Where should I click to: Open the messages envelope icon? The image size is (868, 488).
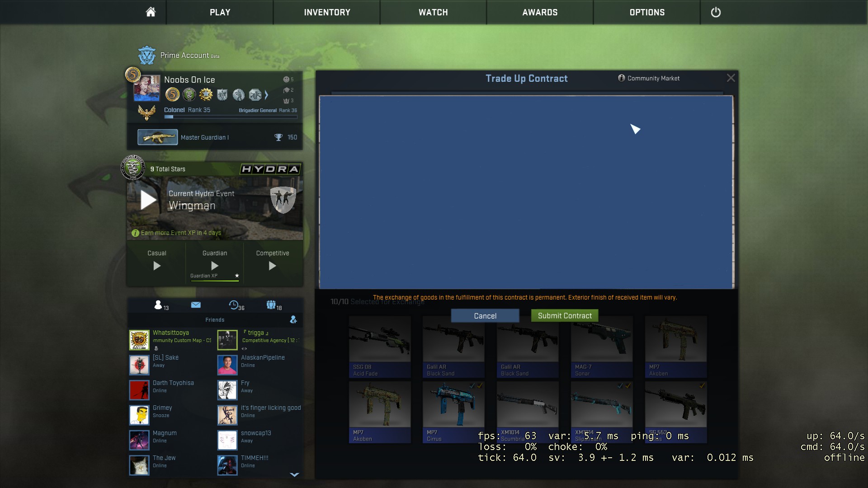196,305
